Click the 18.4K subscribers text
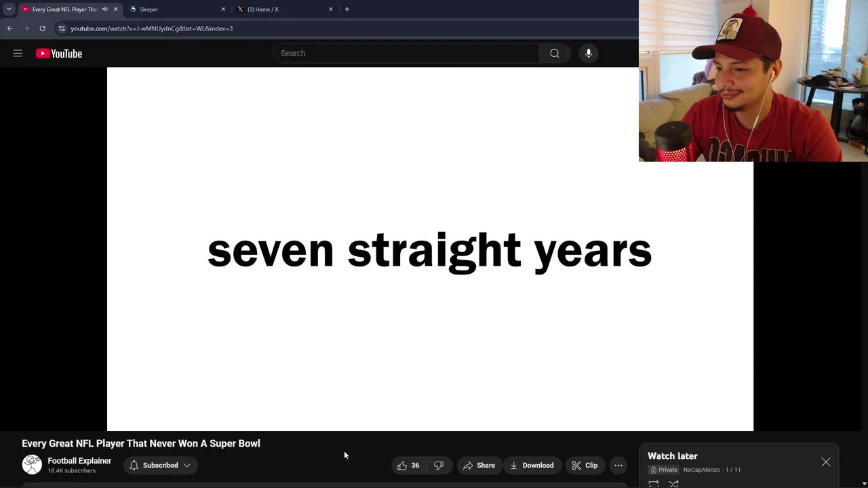The width and height of the screenshot is (868, 488). tap(71, 471)
